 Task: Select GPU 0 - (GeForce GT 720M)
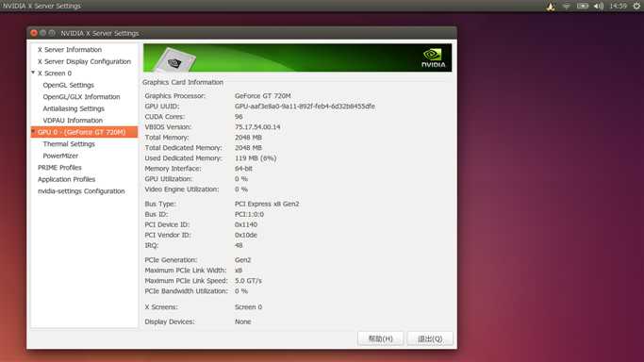tap(84, 132)
